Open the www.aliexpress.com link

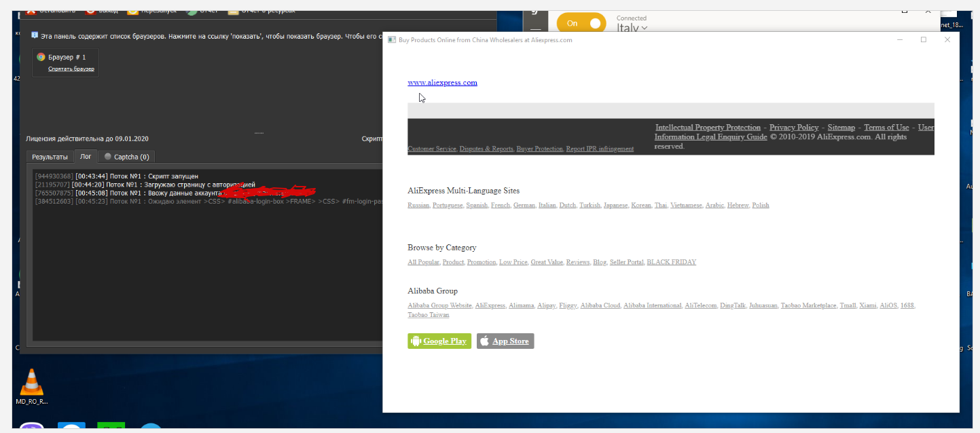[442, 83]
